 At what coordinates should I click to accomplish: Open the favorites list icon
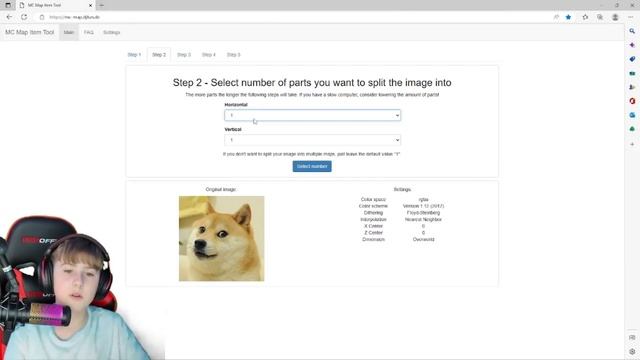[585, 17]
